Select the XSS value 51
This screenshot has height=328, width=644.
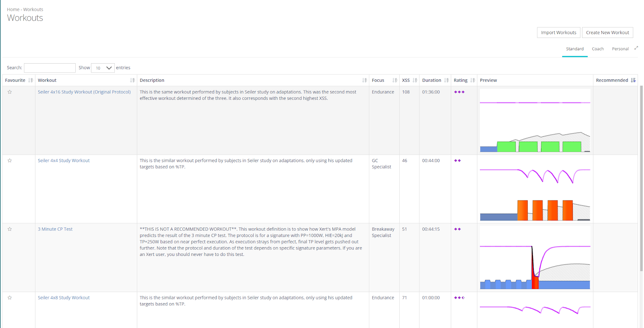[x=405, y=229]
